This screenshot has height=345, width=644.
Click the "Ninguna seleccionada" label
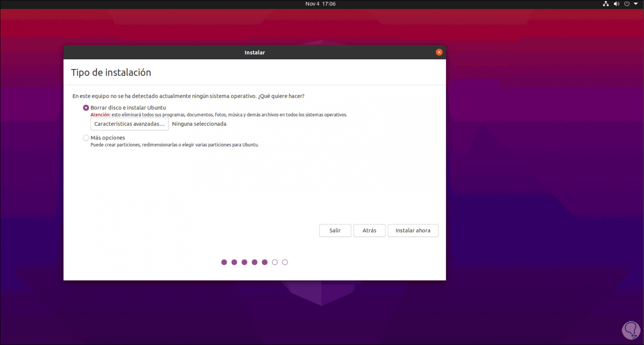(x=199, y=124)
